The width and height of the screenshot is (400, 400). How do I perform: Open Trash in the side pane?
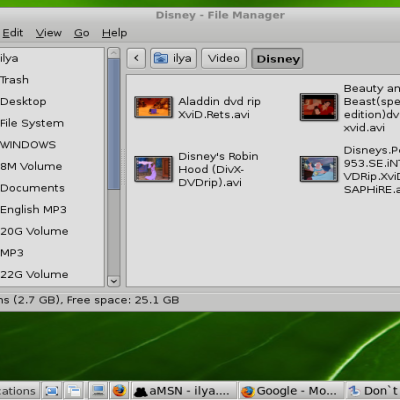click(x=14, y=80)
